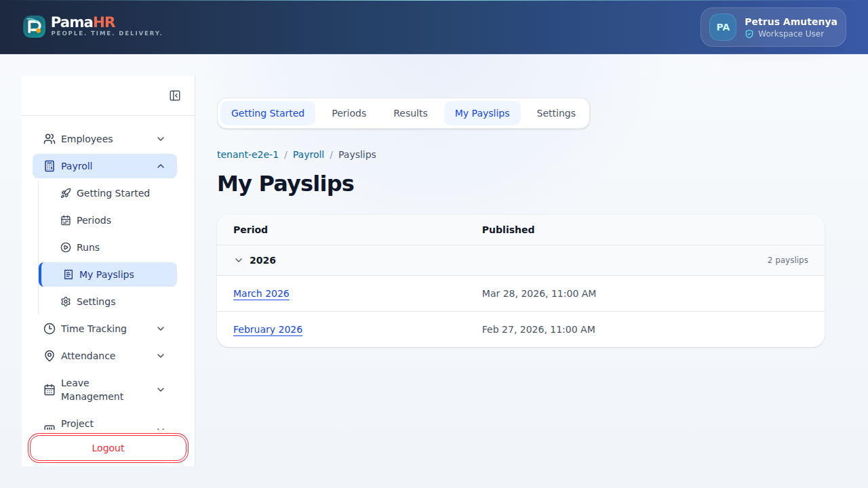This screenshot has height=488, width=868.
Task: Click the Settings gear icon in sidebar
Action: [x=66, y=302]
